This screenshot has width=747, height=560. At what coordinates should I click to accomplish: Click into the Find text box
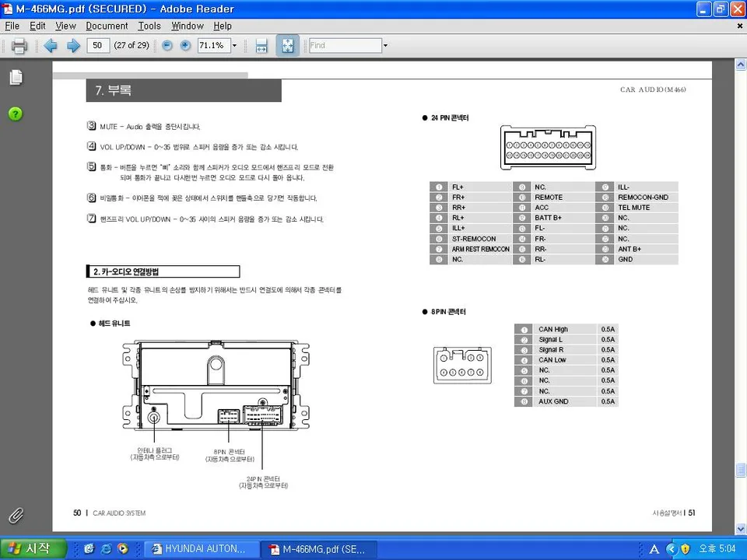pos(345,46)
